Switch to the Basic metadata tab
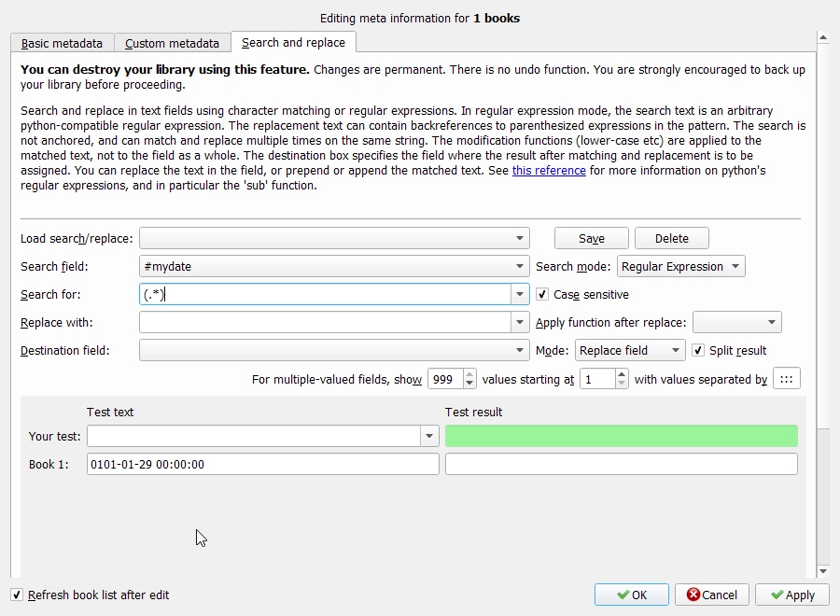The width and height of the screenshot is (840, 616). [63, 43]
